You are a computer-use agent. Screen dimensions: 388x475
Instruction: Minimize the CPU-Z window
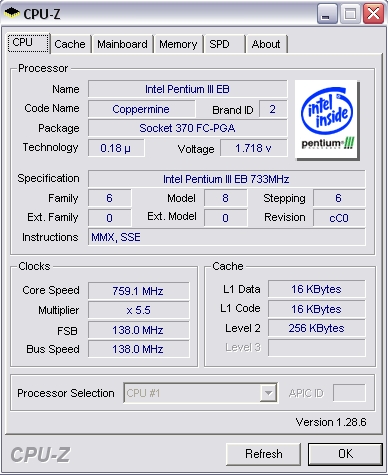[x=327, y=14]
